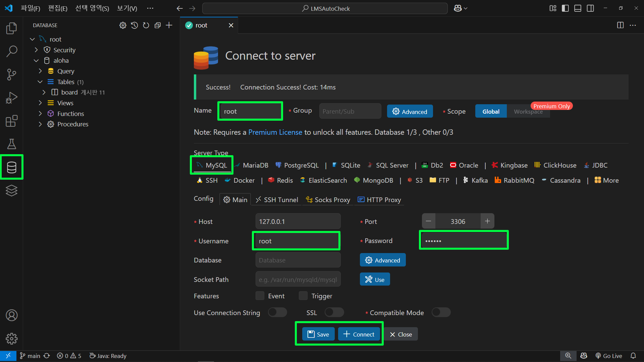The width and height of the screenshot is (644, 362).
Task: Increase the Port number with plus
Action: (x=487, y=221)
